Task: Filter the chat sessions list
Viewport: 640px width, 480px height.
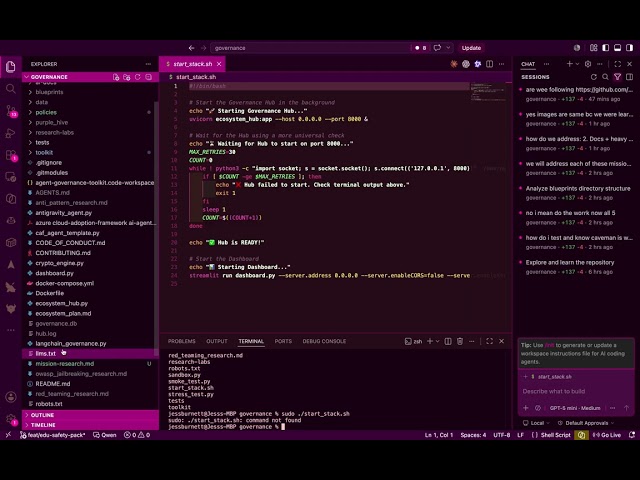Action: (x=617, y=77)
